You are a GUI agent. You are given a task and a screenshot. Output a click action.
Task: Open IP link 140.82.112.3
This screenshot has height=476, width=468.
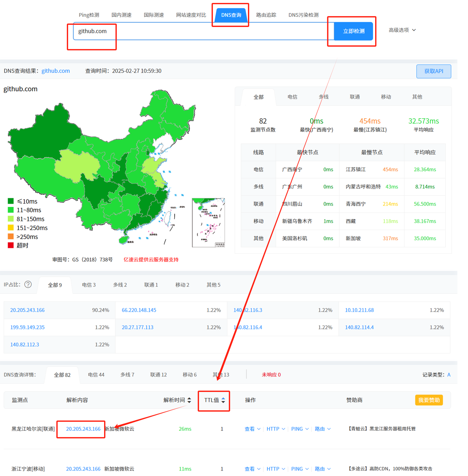pos(24,344)
